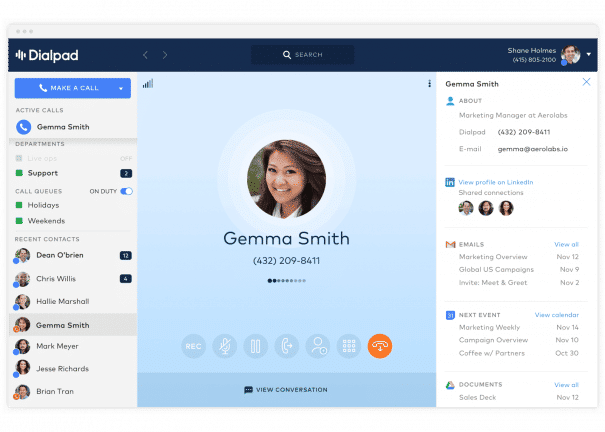The width and height of the screenshot is (605, 432).
Task: Mute the microphone
Action: click(x=225, y=346)
